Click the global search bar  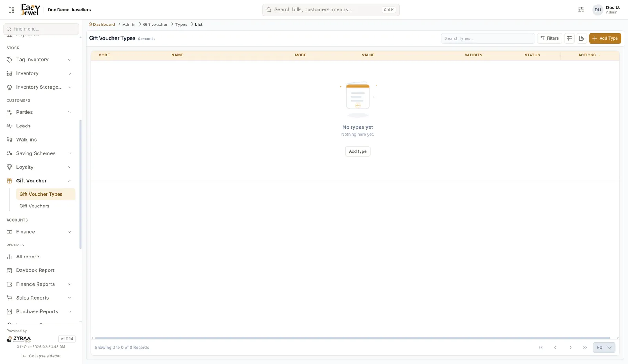tap(331, 10)
